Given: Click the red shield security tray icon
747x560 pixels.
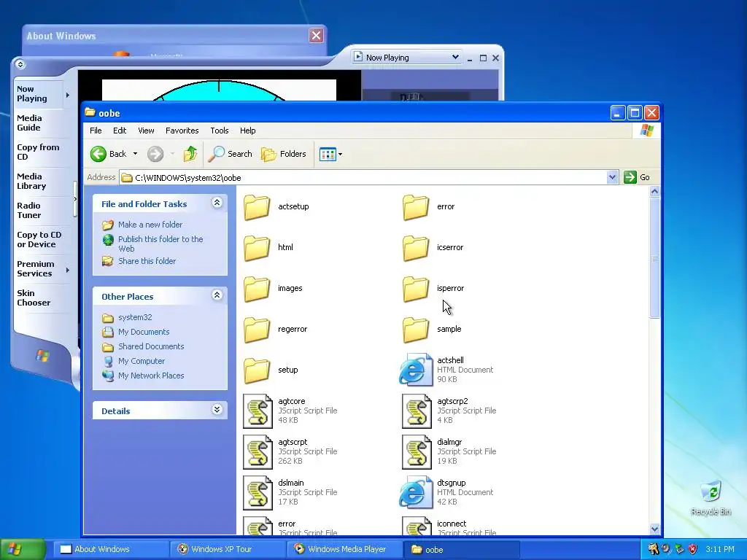Looking at the screenshot, I should [x=693, y=549].
